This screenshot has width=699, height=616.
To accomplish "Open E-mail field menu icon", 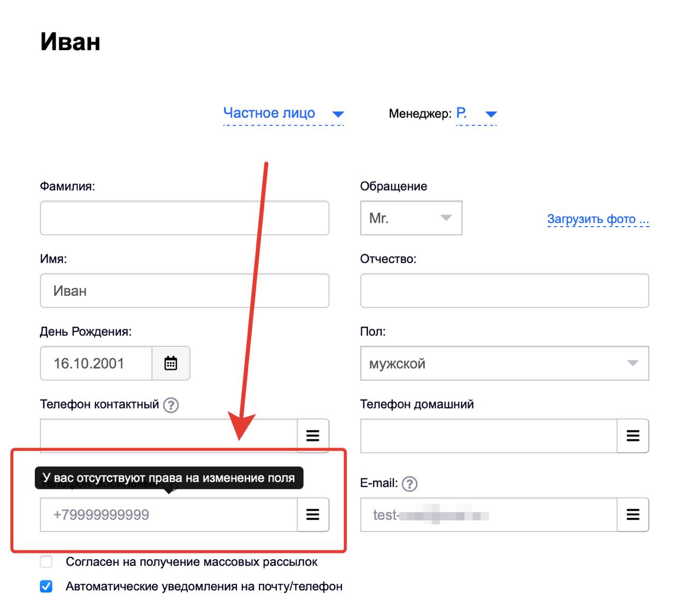I will tap(633, 514).
